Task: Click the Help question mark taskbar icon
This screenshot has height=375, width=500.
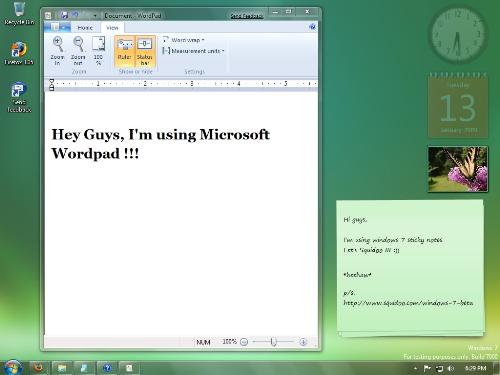Action: tap(107, 368)
